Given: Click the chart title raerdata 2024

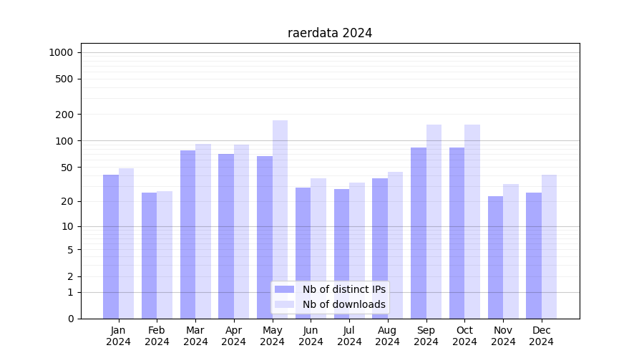Looking at the screenshot, I should (330, 33).
